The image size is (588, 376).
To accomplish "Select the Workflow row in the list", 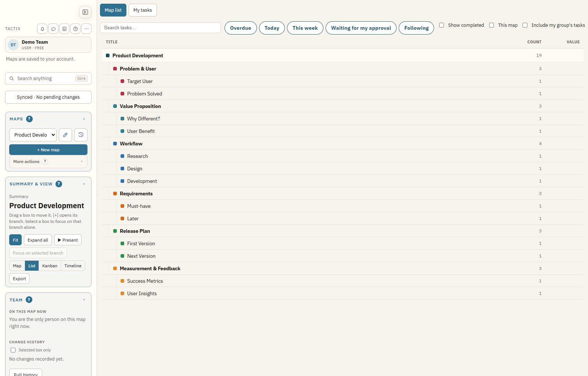I will point(343,144).
